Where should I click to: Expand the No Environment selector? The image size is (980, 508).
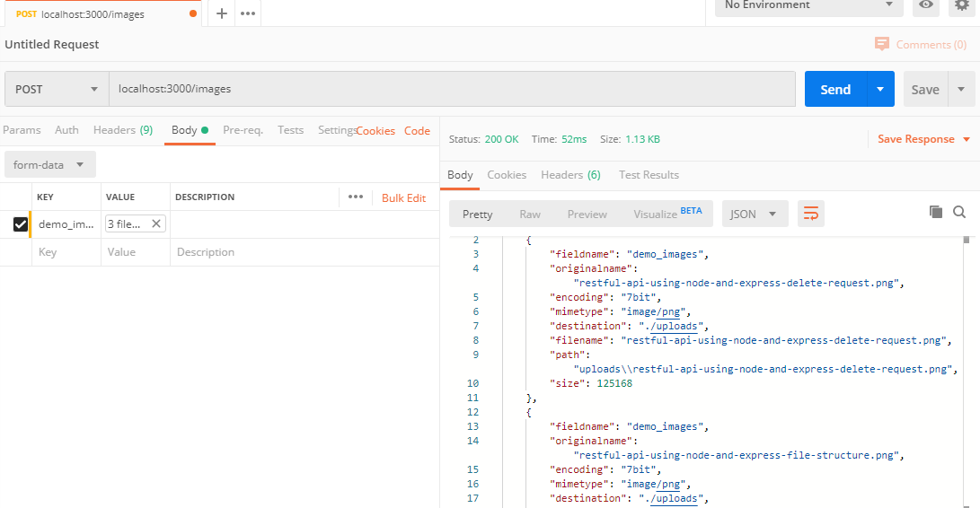[x=808, y=5]
